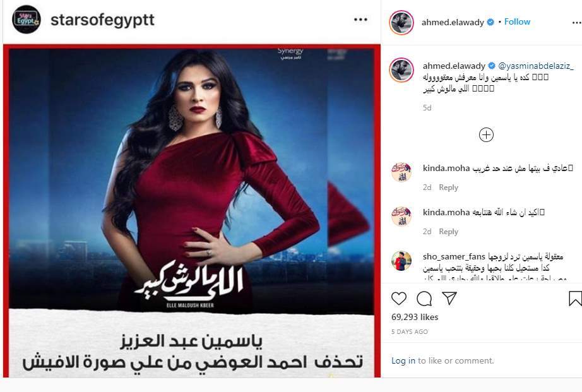This screenshot has width=582, height=392.
Task: Like the post with the heart icon
Action: pyautogui.click(x=399, y=299)
